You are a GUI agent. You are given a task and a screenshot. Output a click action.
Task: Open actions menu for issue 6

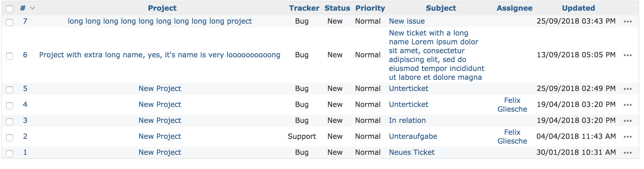coord(627,55)
